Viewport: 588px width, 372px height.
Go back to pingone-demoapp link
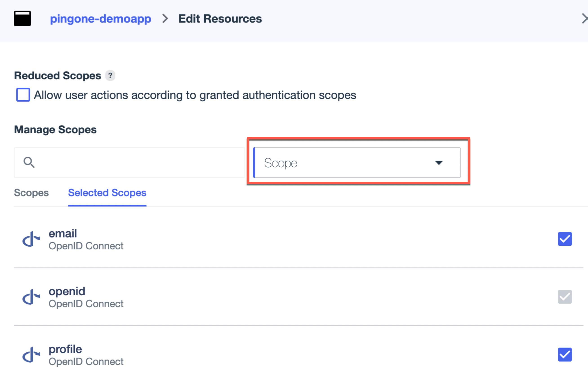(100, 19)
